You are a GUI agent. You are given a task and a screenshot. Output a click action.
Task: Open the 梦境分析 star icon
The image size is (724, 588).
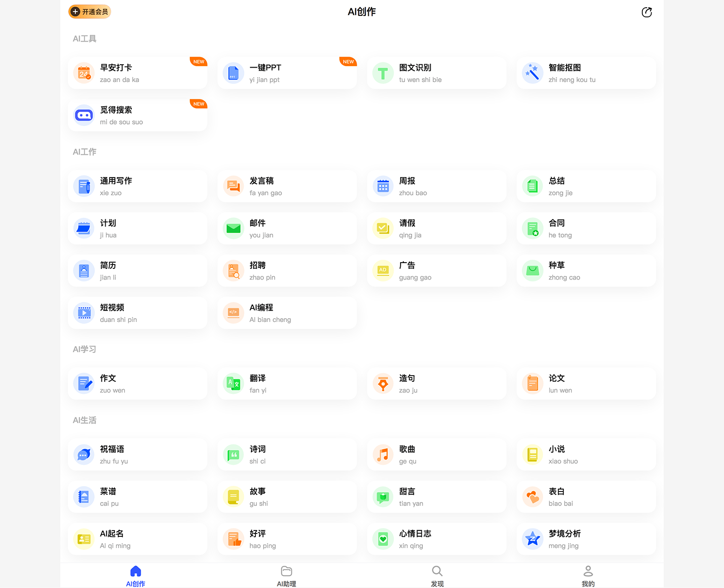533,539
